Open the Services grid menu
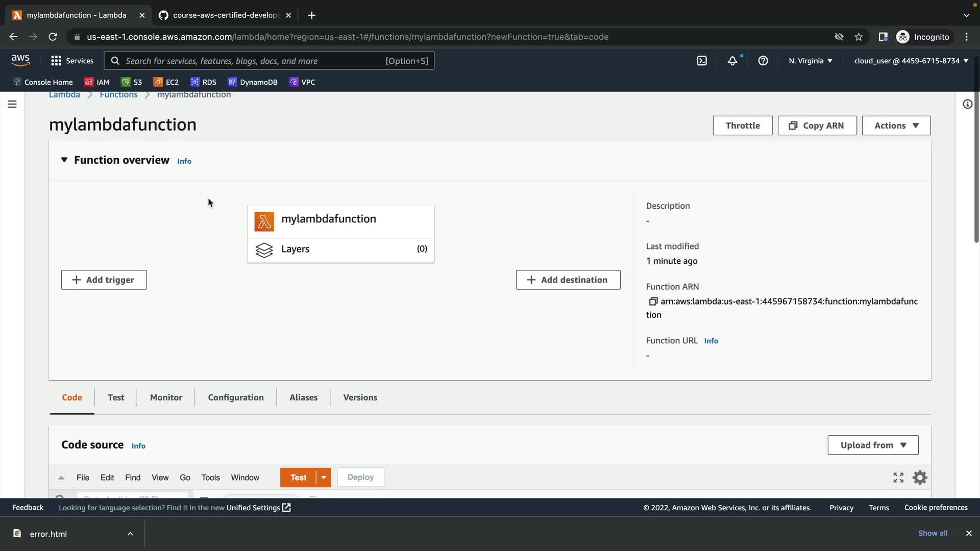Image resolution: width=980 pixels, height=551 pixels. point(72,61)
